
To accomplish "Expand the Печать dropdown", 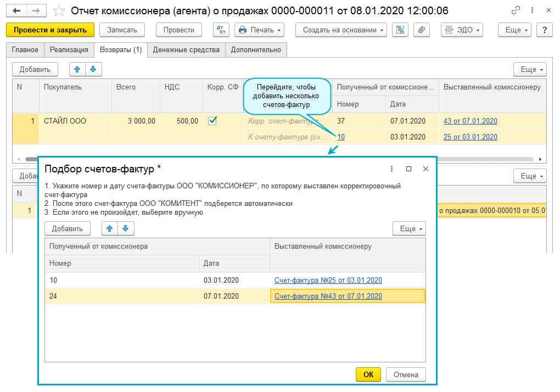I will point(259,30).
